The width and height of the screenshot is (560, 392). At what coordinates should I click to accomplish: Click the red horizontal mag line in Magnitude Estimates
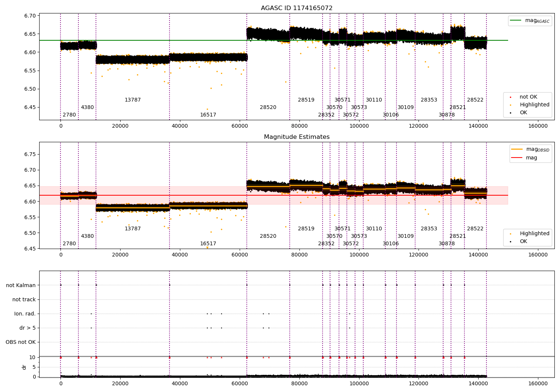click(x=273, y=195)
